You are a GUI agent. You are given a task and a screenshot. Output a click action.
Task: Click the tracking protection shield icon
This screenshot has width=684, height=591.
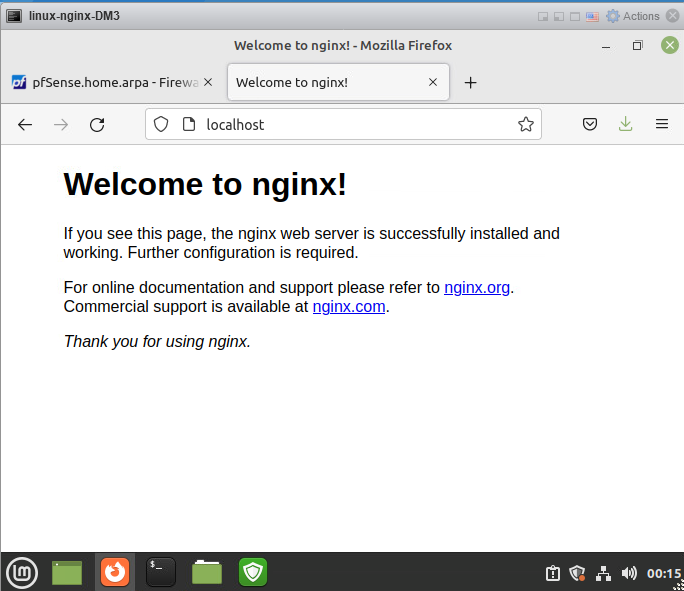pyautogui.click(x=161, y=125)
